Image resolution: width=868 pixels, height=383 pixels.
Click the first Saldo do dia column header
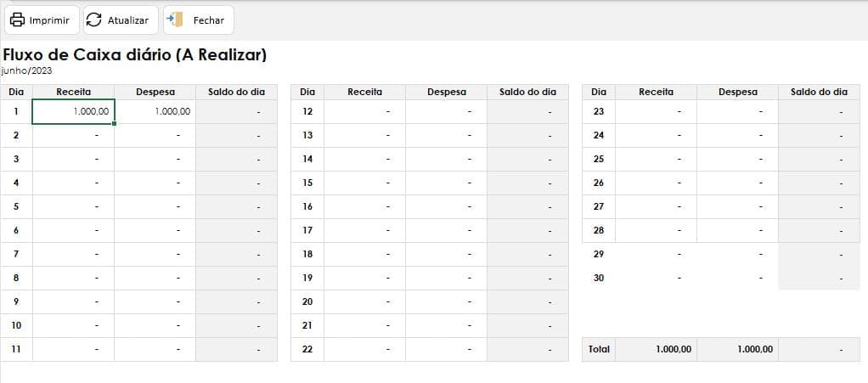[x=236, y=92]
